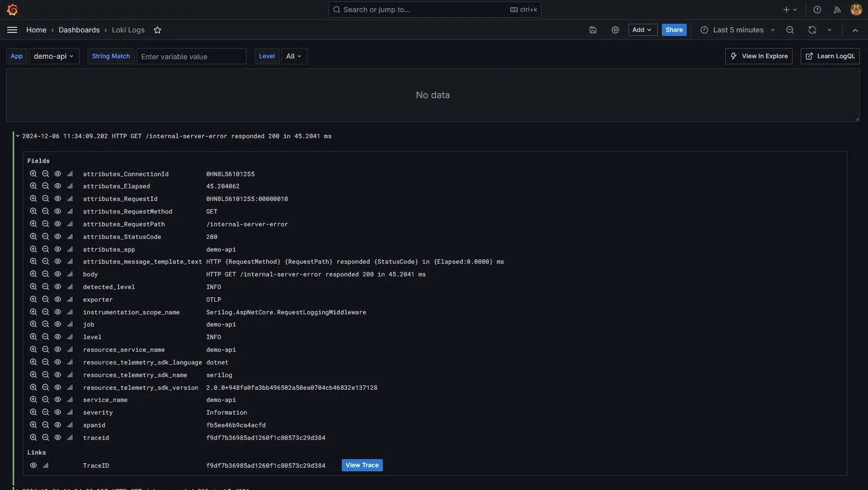
Task: Filter for value of attributes_RequestMethod
Action: pos(33,212)
